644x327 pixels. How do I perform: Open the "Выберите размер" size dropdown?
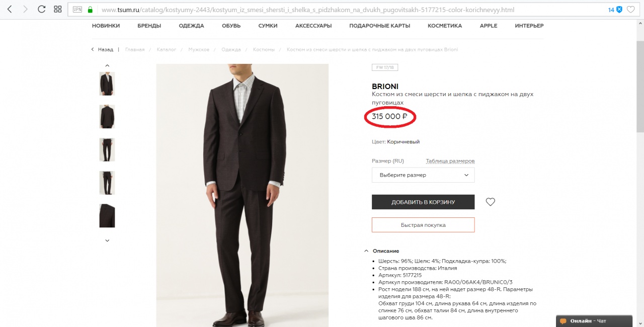coord(423,175)
